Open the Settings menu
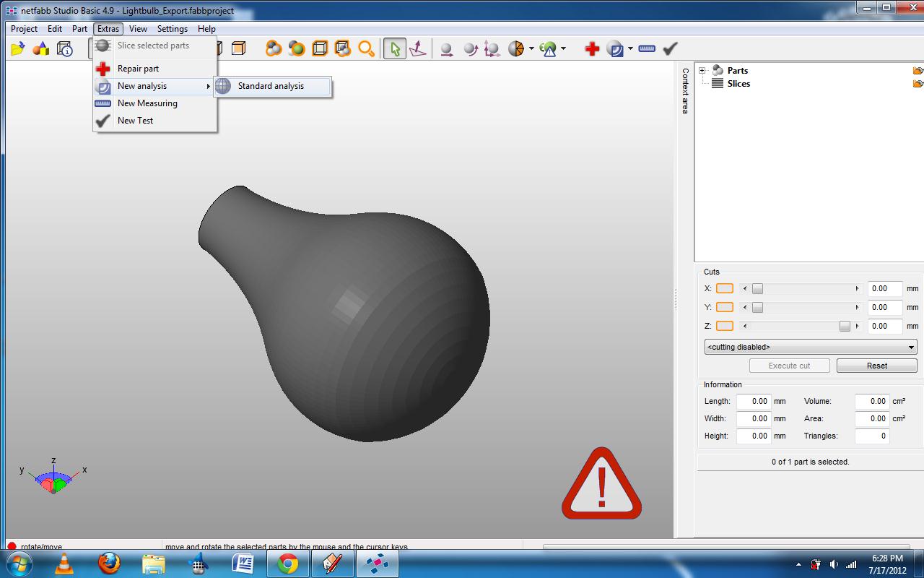Screen dimensions: 924x578 [173, 29]
